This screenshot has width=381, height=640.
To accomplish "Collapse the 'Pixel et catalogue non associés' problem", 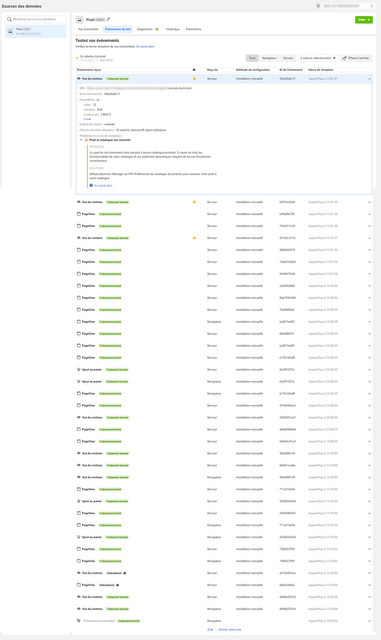I will point(81,140).
